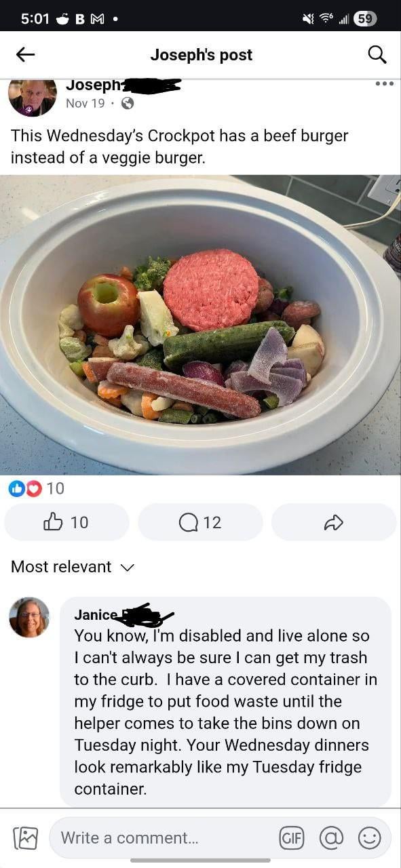
Task: Open the 12 comments button
Action: [x=200, y=522]
